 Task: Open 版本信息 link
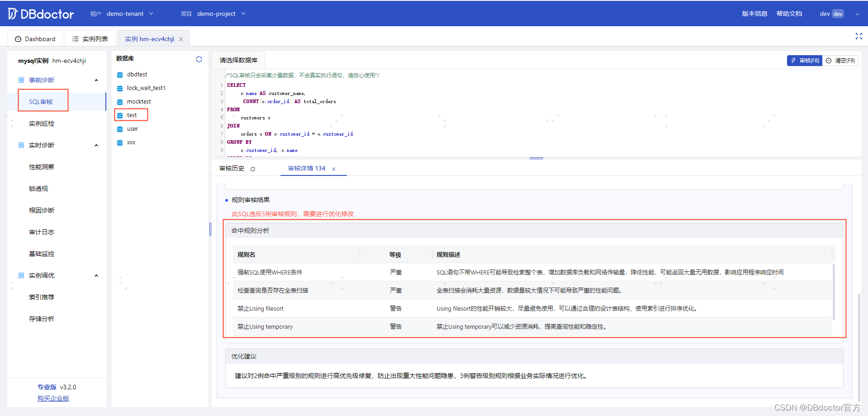point(754,14)
